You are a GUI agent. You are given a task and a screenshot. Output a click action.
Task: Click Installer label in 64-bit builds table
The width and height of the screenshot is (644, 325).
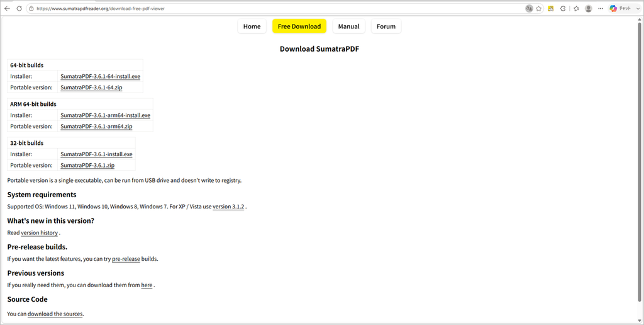(x=21, y=76)
